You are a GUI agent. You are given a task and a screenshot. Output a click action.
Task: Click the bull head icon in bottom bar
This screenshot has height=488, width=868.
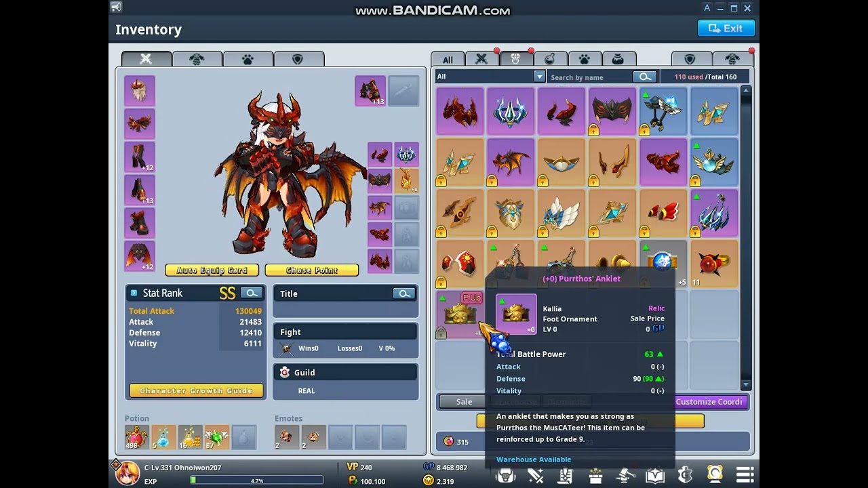(505, 475)
